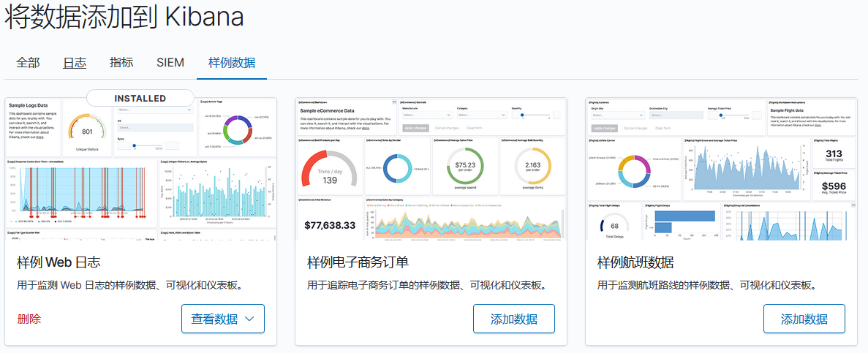This screenshot has width=868, height=353.
Task: Click the INSTALLED badge
Action: (140, 98)
